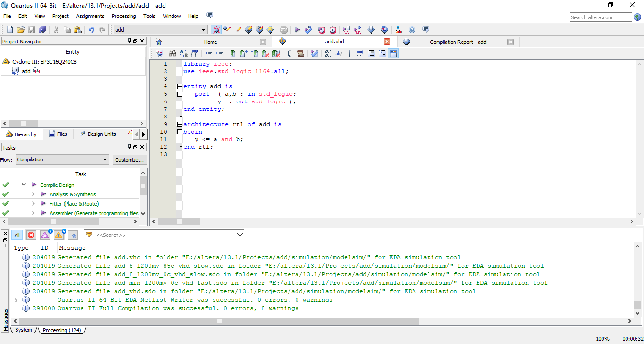Close the add.vhd editor tab

pos(387,42)
